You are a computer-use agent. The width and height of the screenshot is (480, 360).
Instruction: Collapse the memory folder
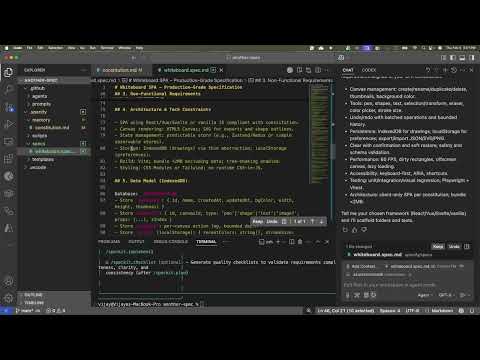coord(41,120)
